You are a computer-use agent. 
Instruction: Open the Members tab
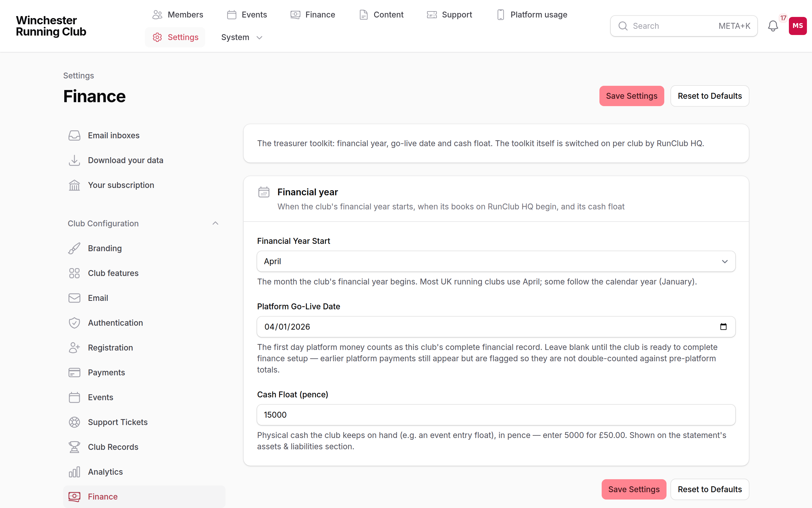coord(178,15)
